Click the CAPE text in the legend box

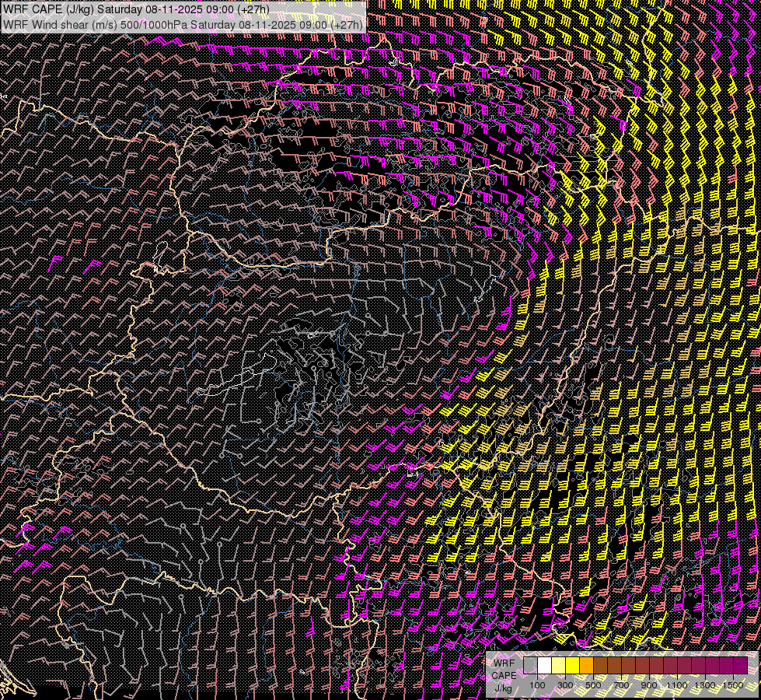point(504,675)
